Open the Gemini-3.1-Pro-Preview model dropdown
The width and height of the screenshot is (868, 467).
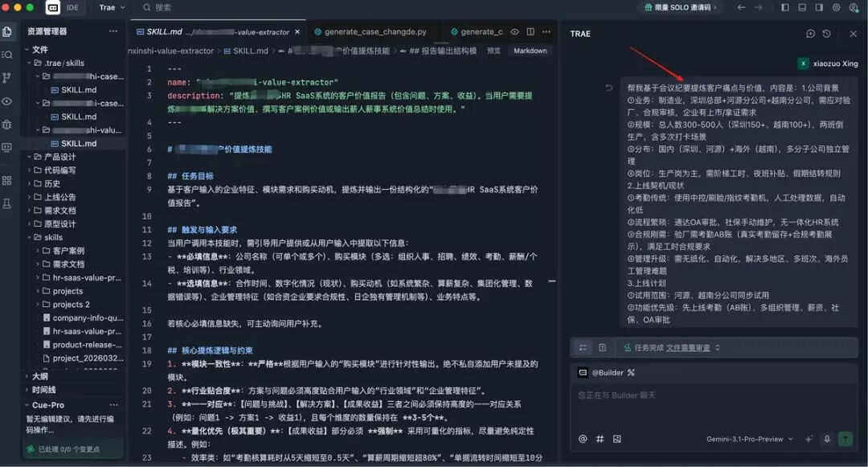coord(749,439)
